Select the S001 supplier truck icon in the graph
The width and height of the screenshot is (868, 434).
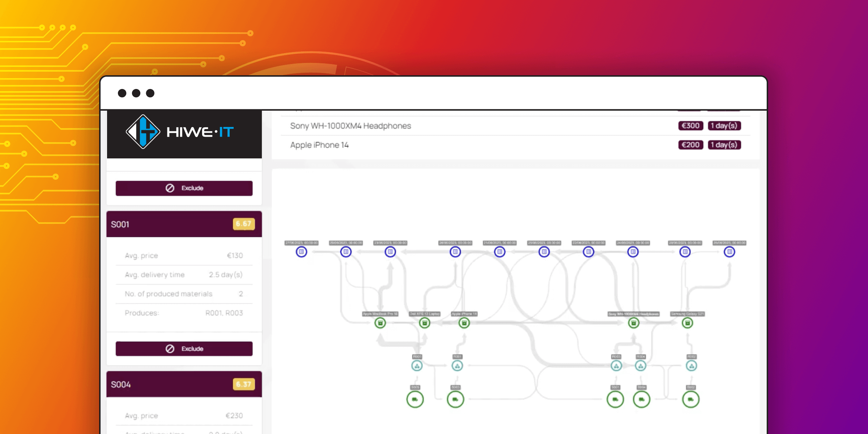pyautogui.click(x=615, y=400)
